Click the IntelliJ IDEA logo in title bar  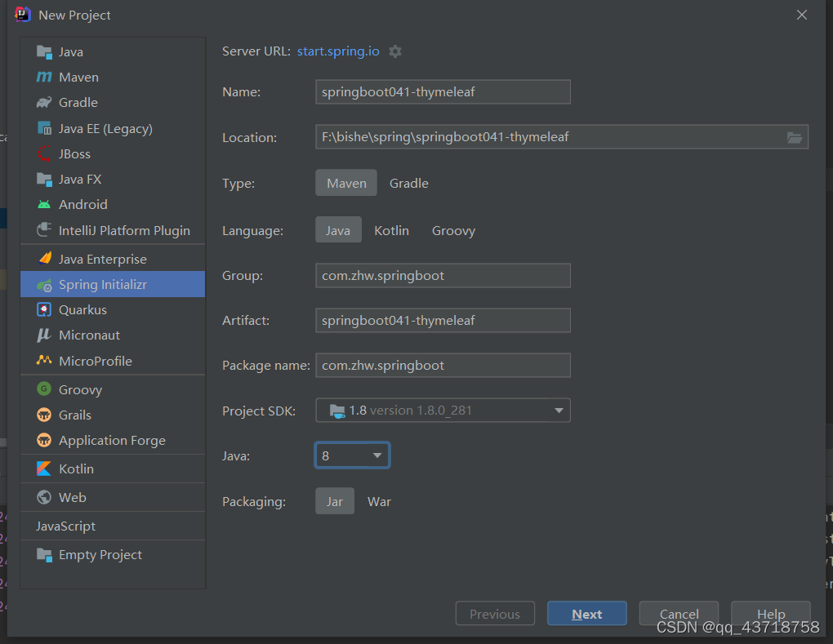[23, 15]
